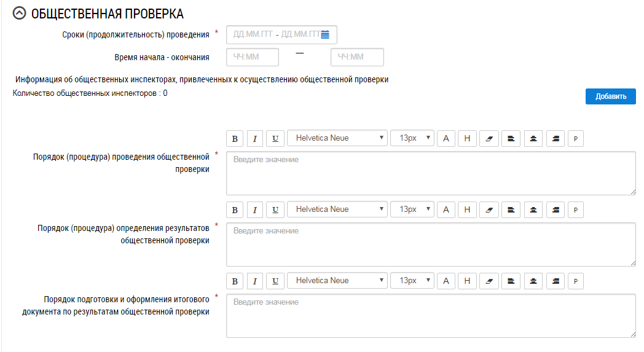Click the end time ЧЧ:ММ field

pyautogui.click(x=357, y=57)
